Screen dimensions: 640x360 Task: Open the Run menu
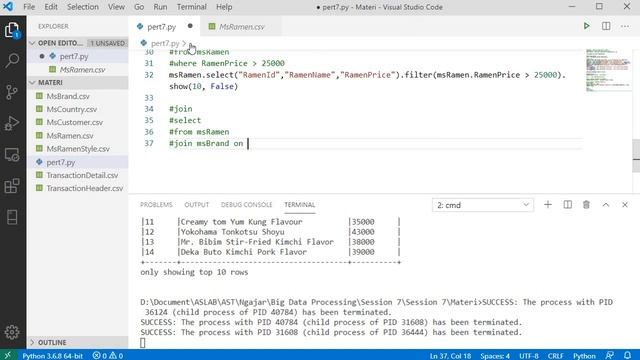tap(160, 7)
